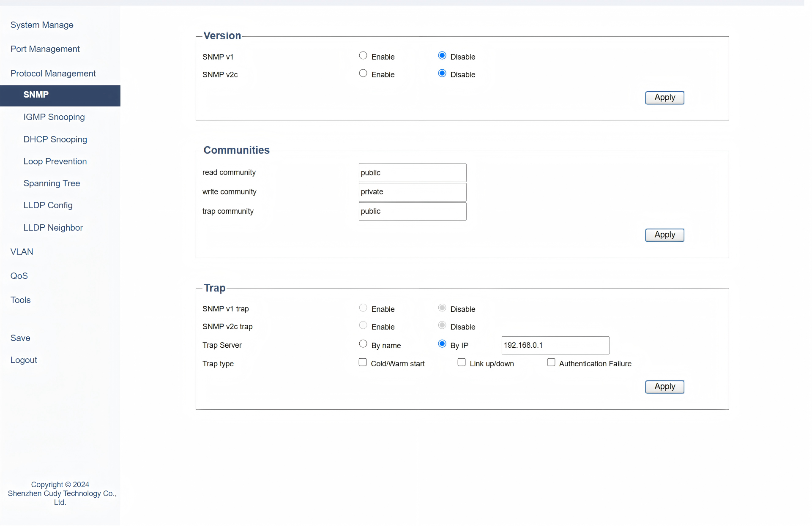Expand Port Management menu
Image resolution: width=812 pixels, height=526 pixels.
(45, 49)
